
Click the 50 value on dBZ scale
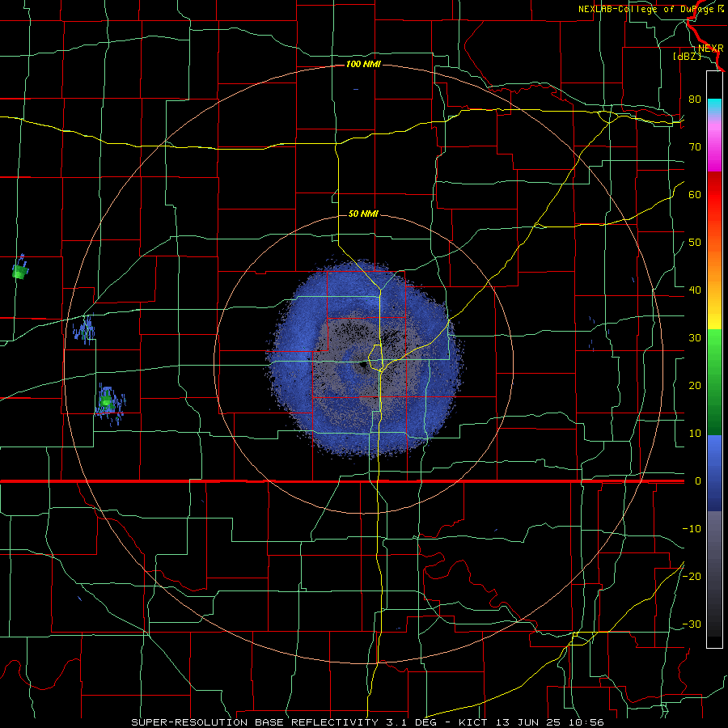pos(695,243)
